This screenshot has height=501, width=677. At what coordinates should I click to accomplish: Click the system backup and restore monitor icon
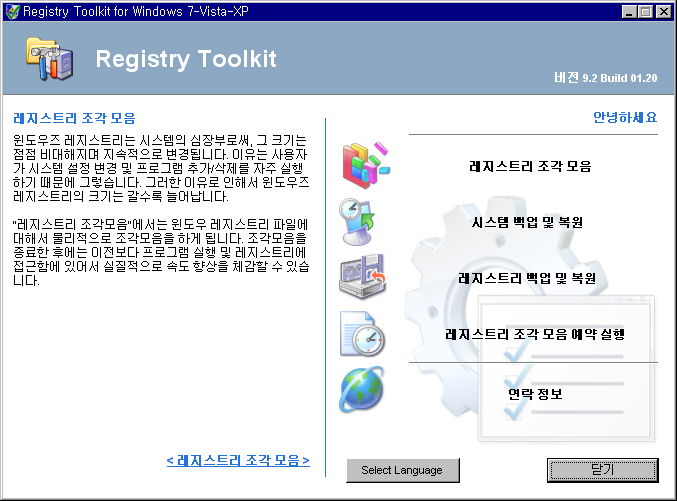357,222
